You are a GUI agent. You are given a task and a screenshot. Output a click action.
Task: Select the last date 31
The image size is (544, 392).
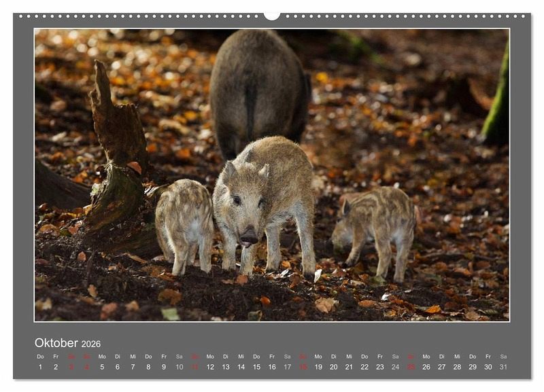(x=503, y=367)
